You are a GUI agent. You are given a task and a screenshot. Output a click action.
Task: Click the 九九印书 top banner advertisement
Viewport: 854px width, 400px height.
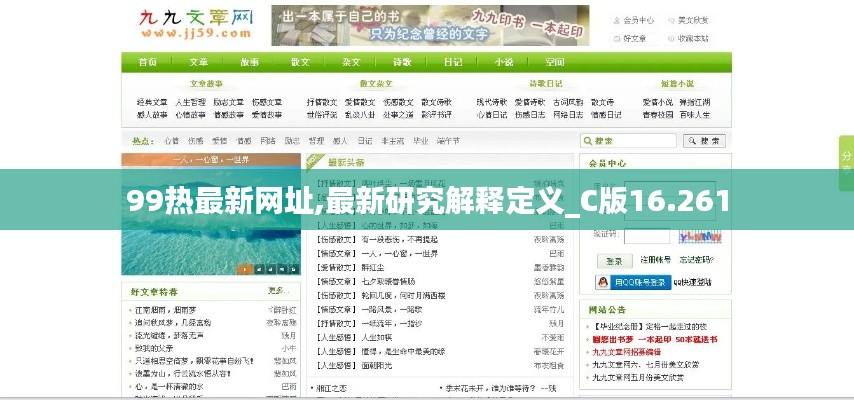(430, 26)
